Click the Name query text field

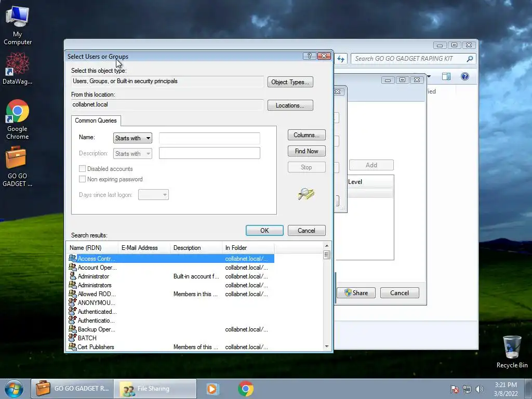point(209,138)
